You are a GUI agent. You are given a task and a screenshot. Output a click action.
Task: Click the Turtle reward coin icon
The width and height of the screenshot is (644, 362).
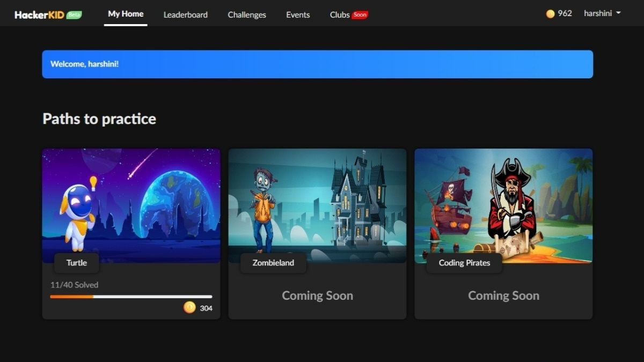pos(189,307)
